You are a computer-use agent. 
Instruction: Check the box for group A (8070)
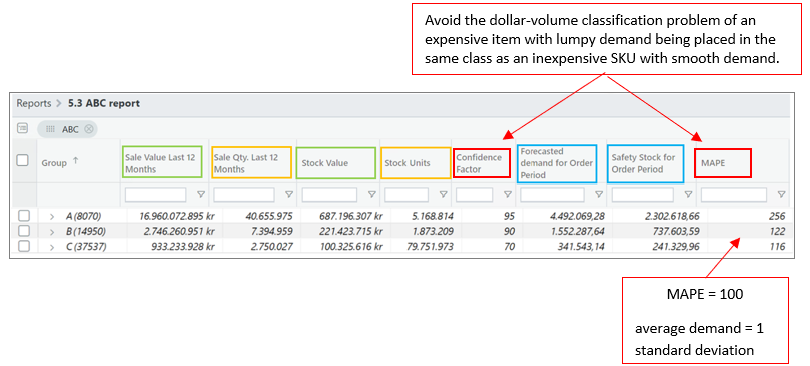tap(24, 216)
